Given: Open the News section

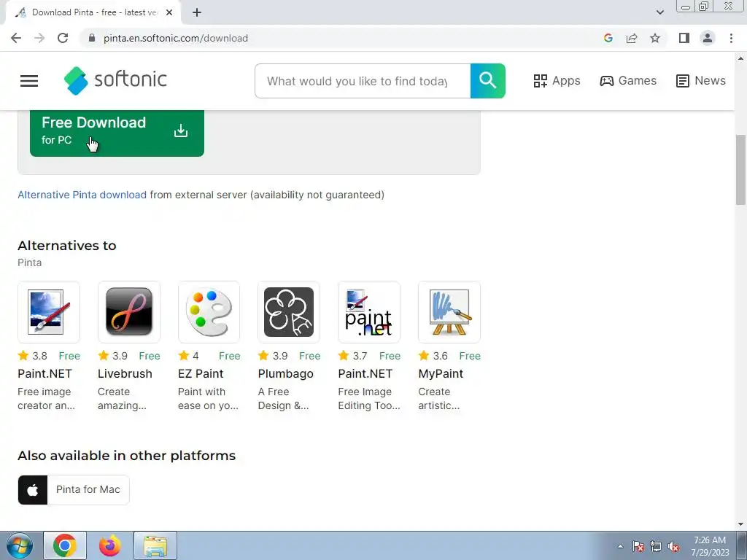Looking at the screenshot, I should point(701,81).
